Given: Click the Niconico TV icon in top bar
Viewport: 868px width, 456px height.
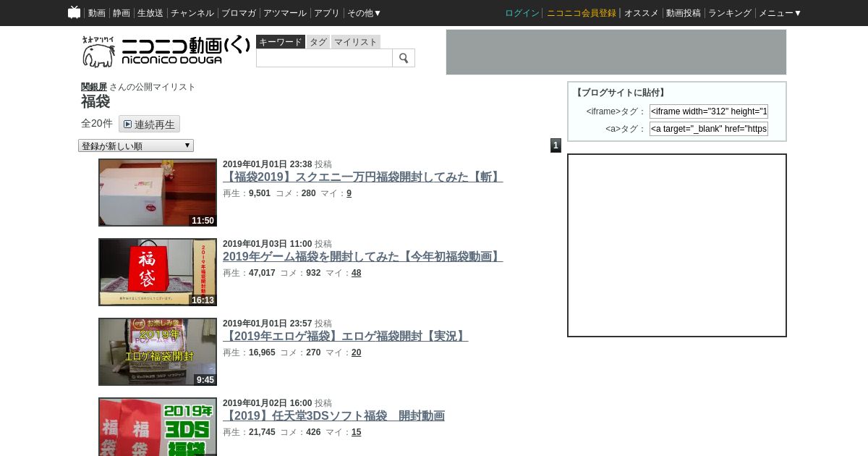Looking at the screenshot, I should pos(74,12).
